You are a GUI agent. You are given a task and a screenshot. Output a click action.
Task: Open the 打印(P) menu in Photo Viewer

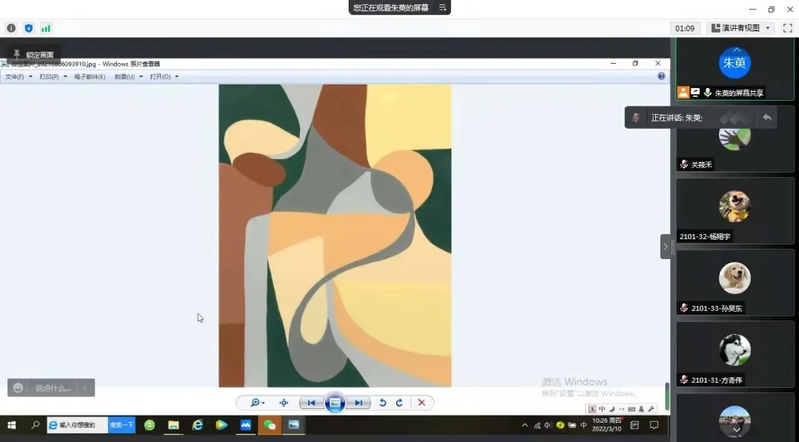pos(49,76)
